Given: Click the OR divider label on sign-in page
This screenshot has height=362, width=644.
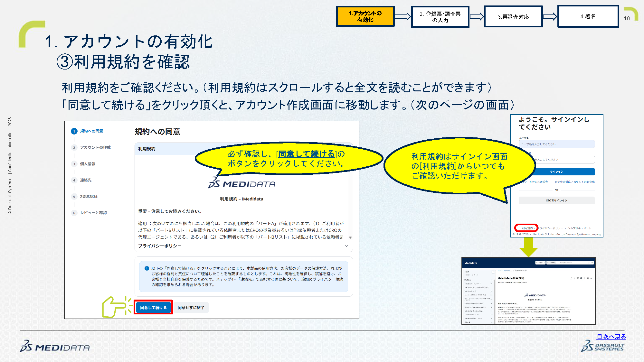Looking at the screenshot, I should tap(556, 190).
